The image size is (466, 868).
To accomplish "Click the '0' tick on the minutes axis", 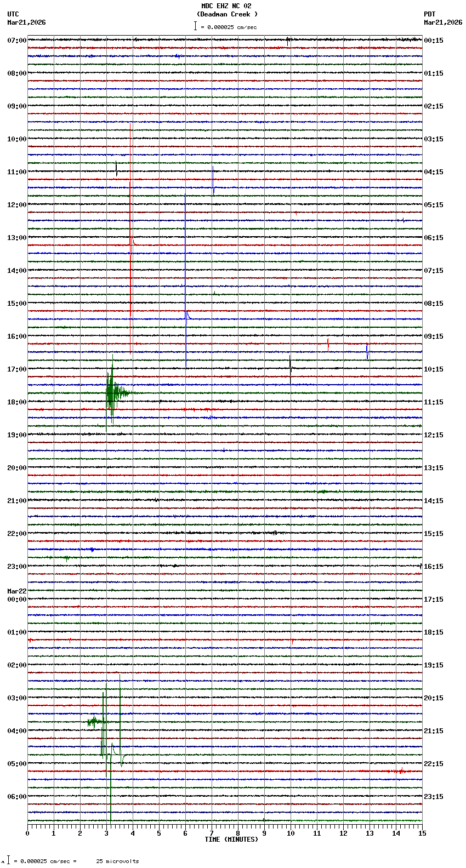I will [27, 833].
